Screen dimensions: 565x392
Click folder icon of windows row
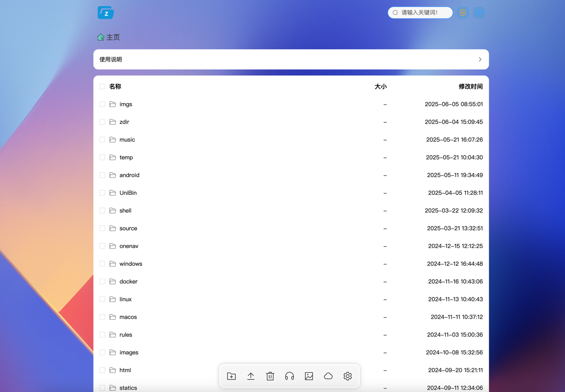click(x=113, y=264)
